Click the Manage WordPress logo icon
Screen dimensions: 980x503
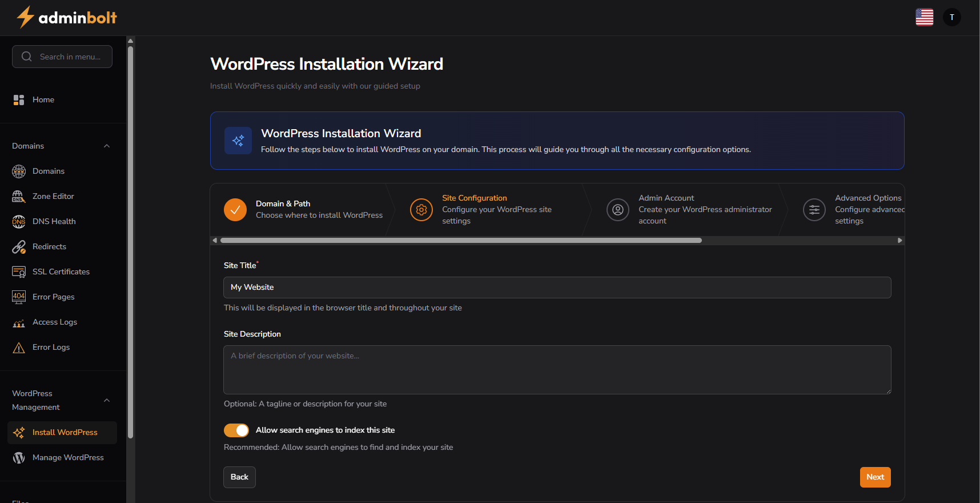[19, 458]
